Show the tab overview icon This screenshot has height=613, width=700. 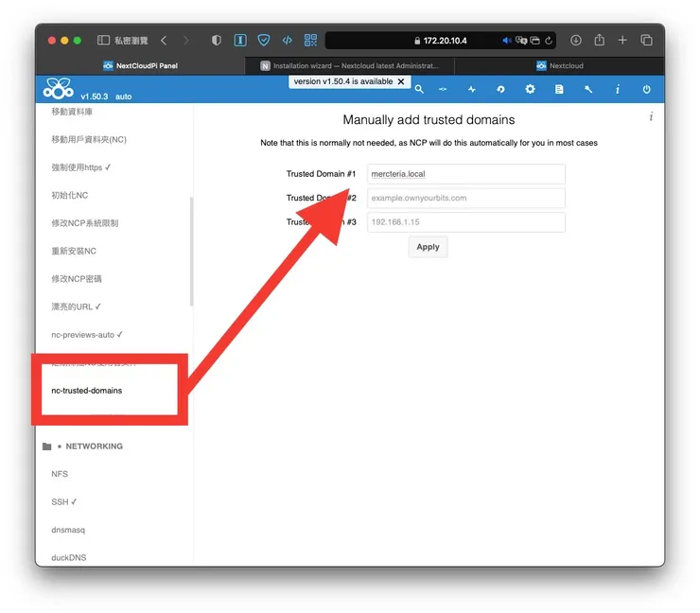[646, 40]
